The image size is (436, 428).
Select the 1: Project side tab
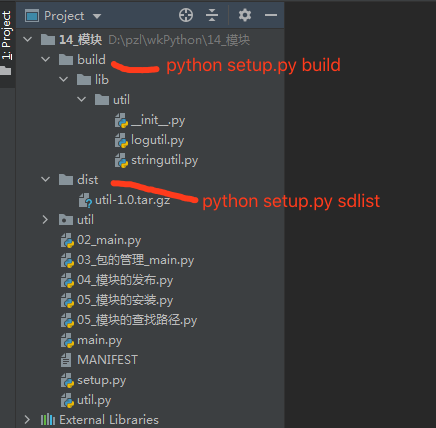[x=7, y=35]
